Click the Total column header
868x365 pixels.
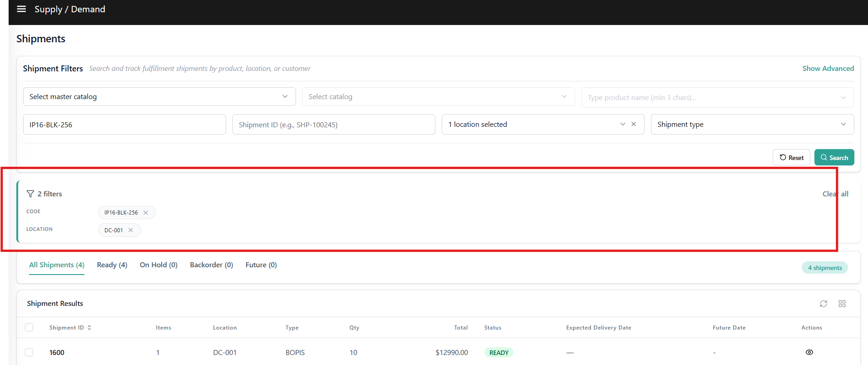point(461,328)
